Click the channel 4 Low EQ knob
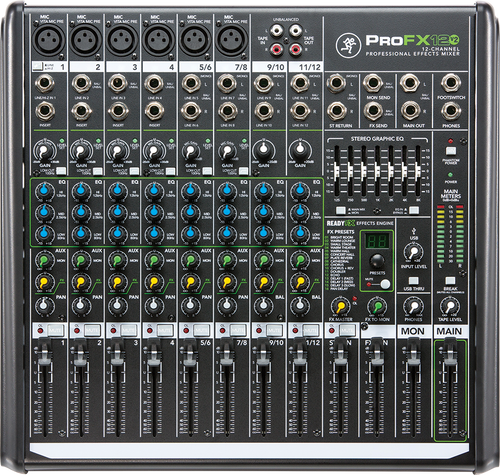 click(154, 233)
